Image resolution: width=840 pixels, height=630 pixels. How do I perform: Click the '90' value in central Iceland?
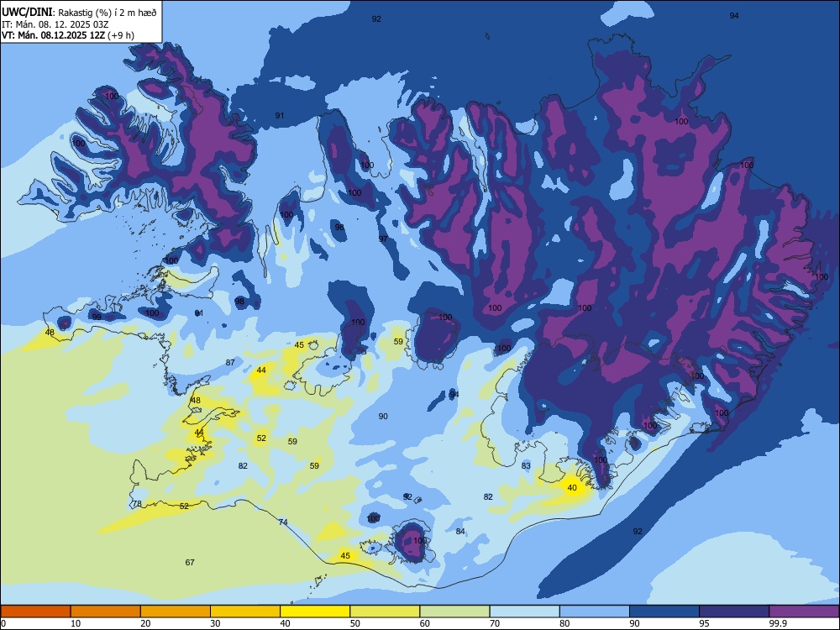[383, 416]
